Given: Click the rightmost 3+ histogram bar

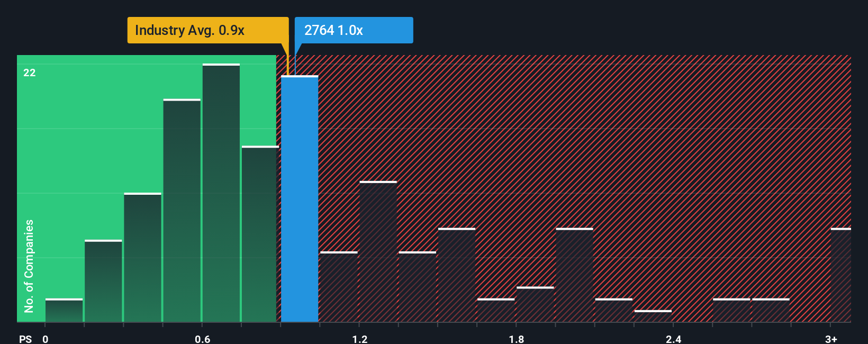Looking at the screenshot, I should (841, 275).
